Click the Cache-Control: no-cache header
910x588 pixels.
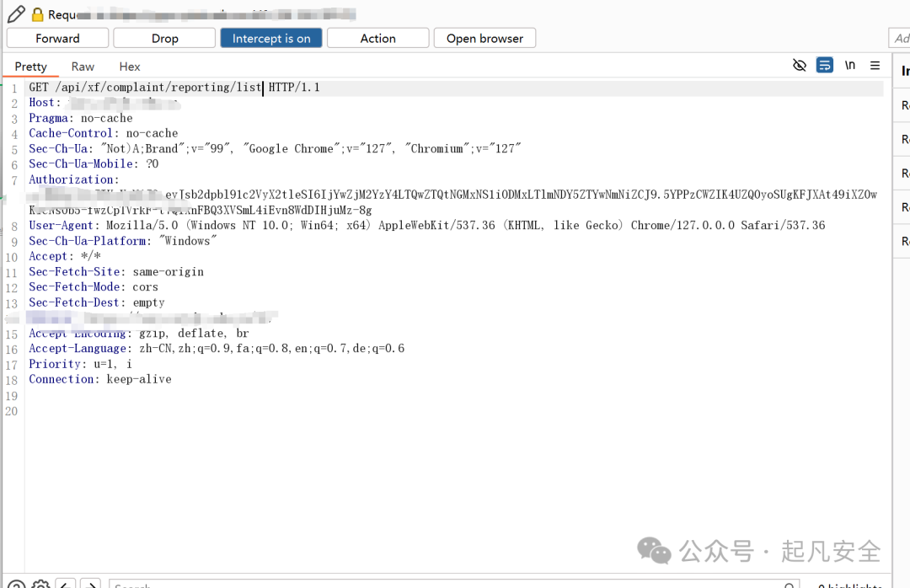pos(104,133)
